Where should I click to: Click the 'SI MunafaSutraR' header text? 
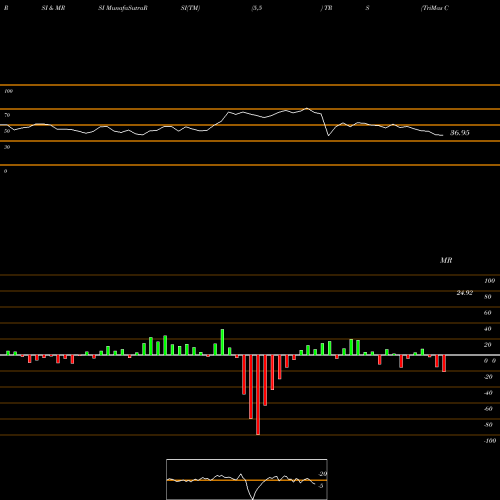pos(123,8)
